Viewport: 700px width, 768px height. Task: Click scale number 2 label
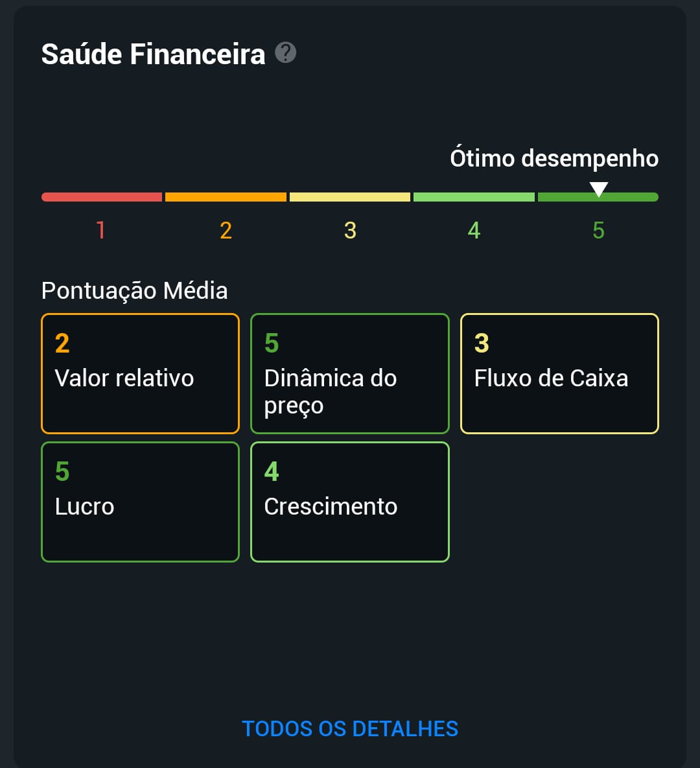point(226,230)
